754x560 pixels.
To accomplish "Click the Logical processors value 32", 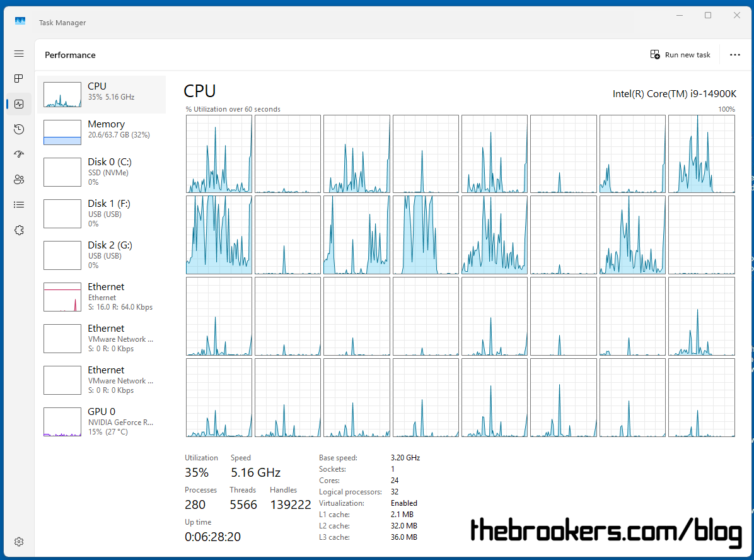I will point(395,492).
